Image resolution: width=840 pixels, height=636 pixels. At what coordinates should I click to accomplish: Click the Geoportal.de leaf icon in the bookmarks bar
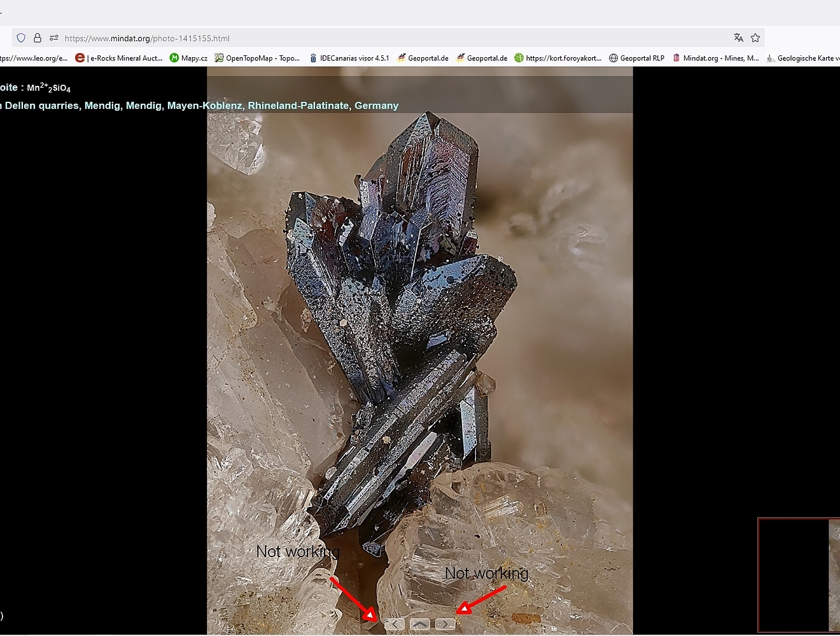pos(401,58)
